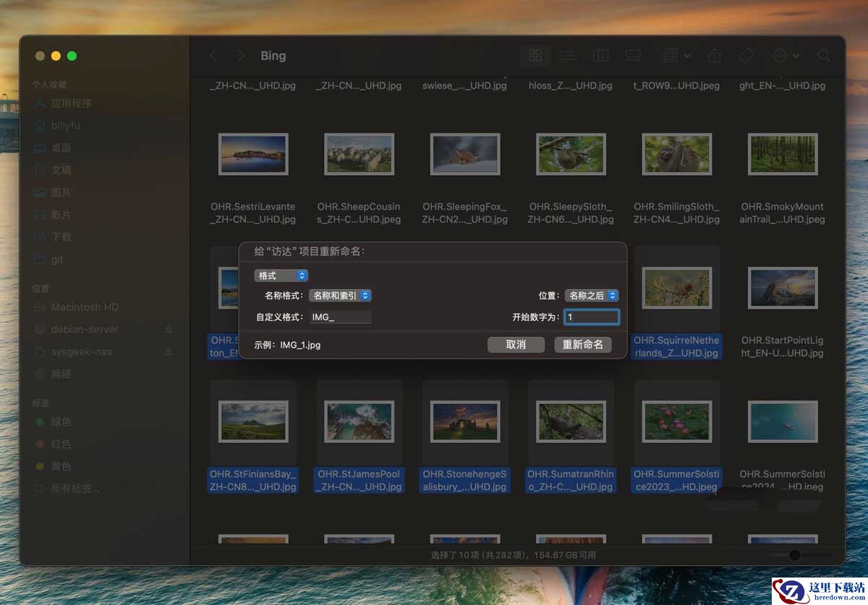This screenshot has width=868, height=605.
Task: Switch to gallery view
Action: pyautogui.click(x=633, y=56)
